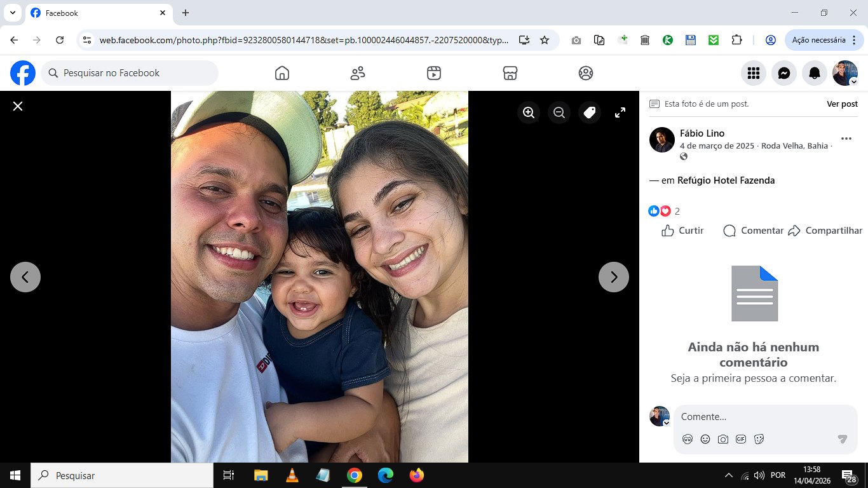The height and width of the screenshot is (488, 868).
Task: Zoom in on the photo with magnifier plus
Action: point(529,112)
